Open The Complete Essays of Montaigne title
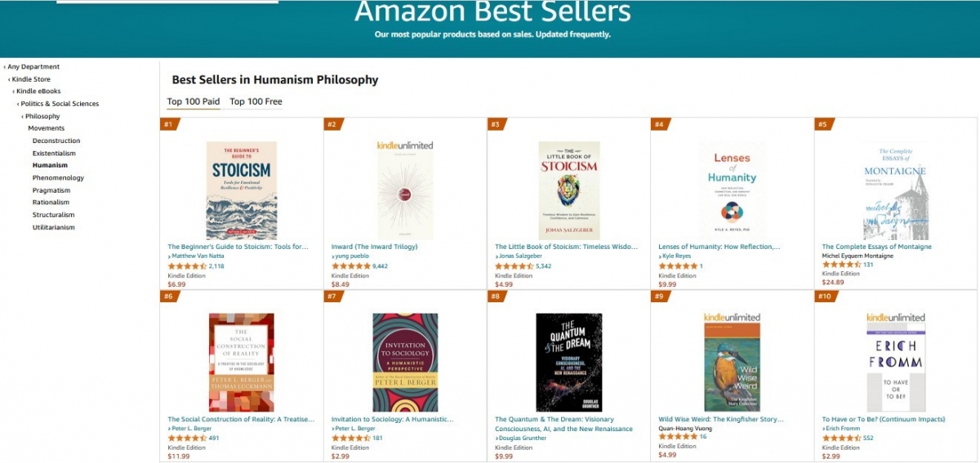980x463 pixels. coord(876,247)
